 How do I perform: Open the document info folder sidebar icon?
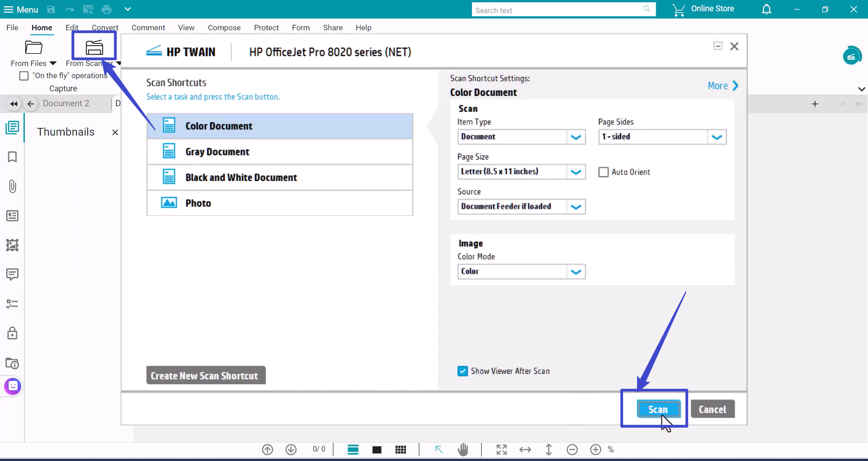click(12, 363)
